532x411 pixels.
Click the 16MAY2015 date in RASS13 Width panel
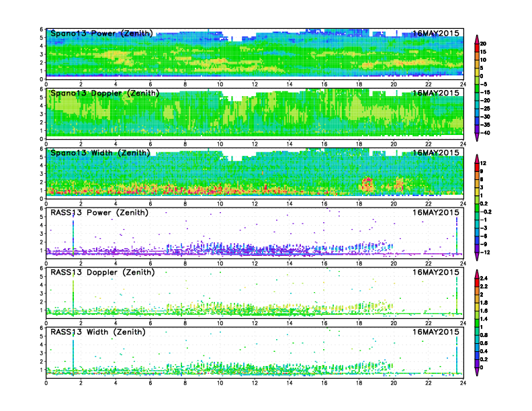coord(436,332)
